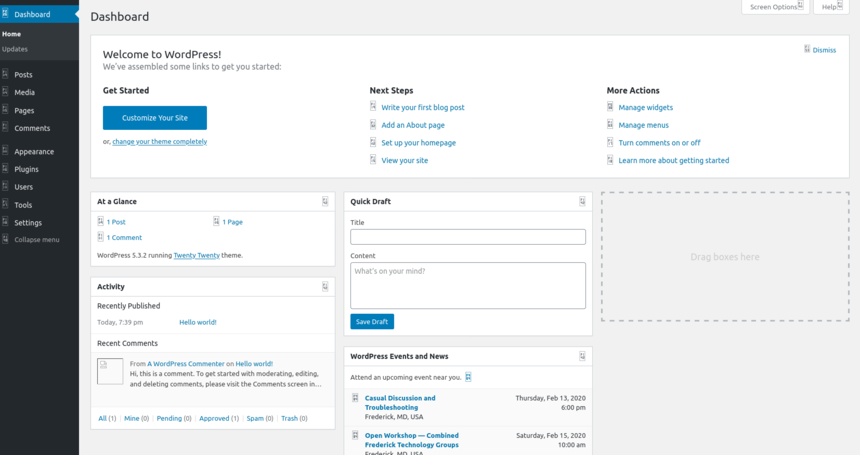Expand the Help dropdown tab
Viewport: 860px width, 455px height.
[831, 7]
